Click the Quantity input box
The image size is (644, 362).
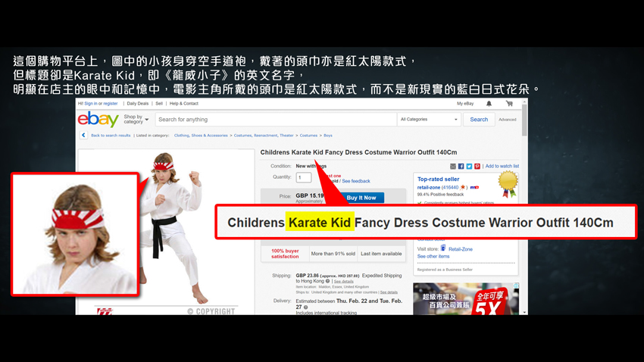pyautogui.click(x=304, y=177)
